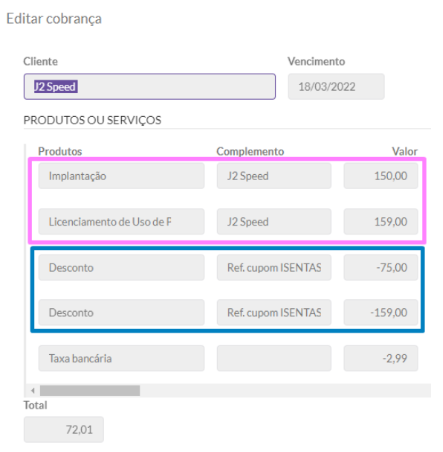Click the -75,00 discount value field

coord(381,267)
